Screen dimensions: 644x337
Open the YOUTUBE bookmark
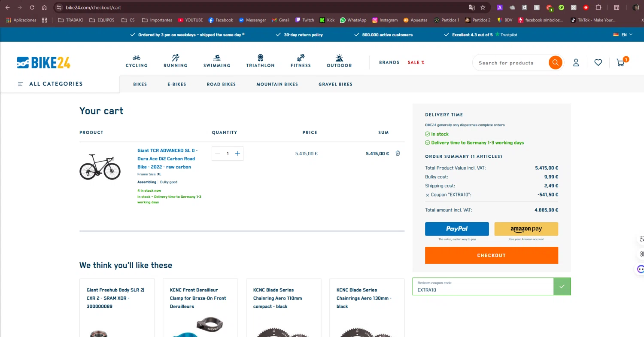click(x=190, y=20)
